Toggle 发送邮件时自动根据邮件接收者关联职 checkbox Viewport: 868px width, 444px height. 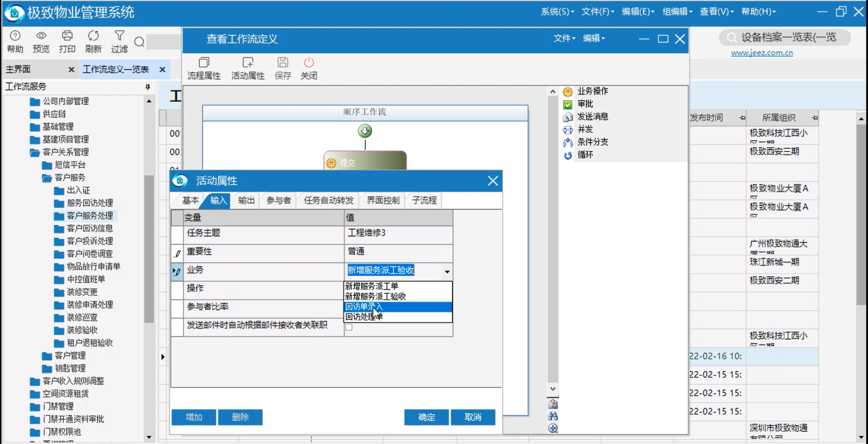pyautogui.click(x=349, y=327)
